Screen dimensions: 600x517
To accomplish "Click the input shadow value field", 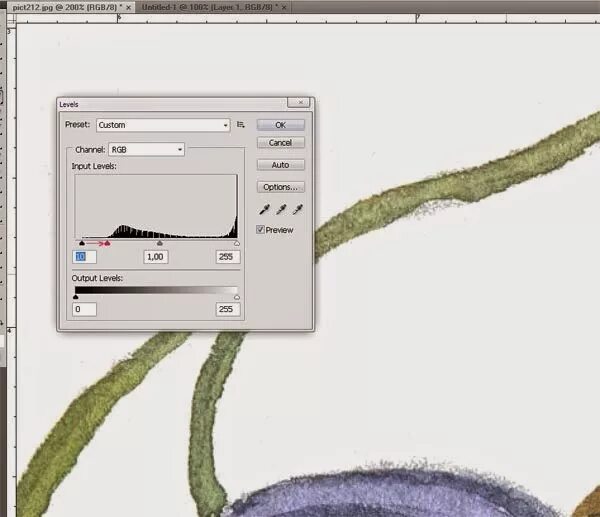I will point(85,257).
